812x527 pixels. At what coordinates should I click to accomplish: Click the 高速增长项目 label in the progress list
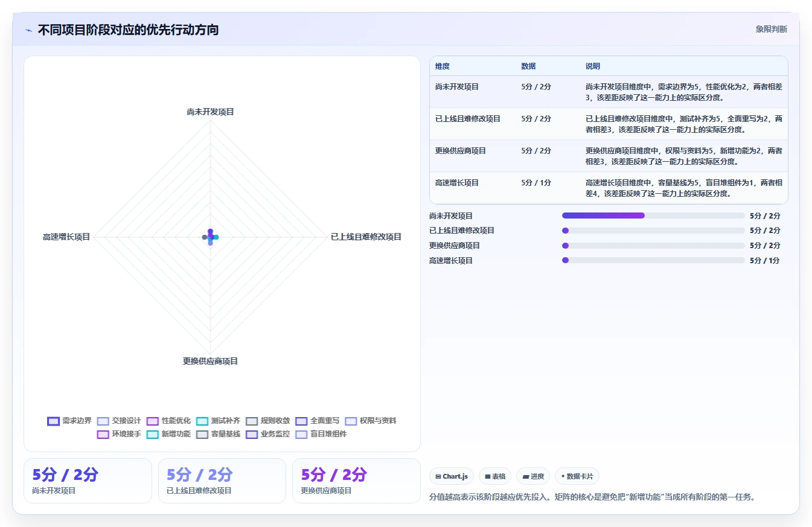(x=451, y=261)
